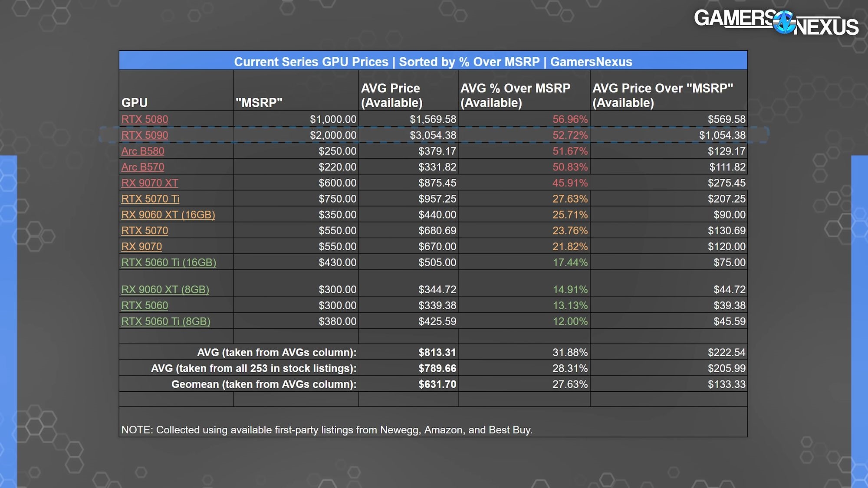Open the RX 9060 XT (8GB) link
868x488 pixels.
pyautogui.click(x=165, y=289)
